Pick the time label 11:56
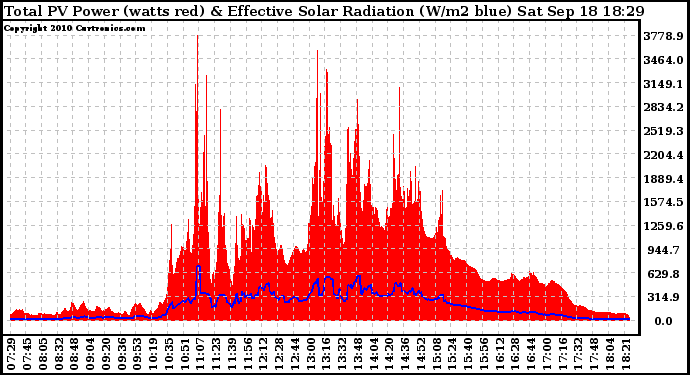This screenshot has width=690, height=375. click(248, 354)
